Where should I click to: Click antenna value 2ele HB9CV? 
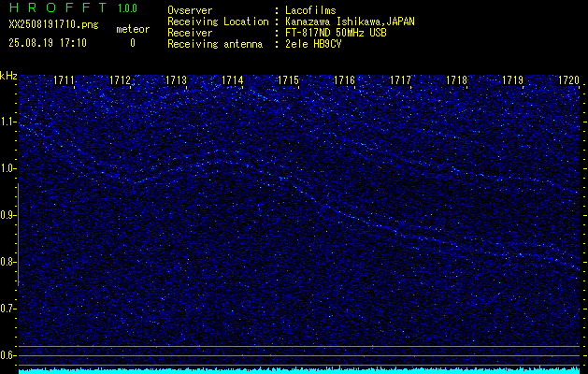313,44
